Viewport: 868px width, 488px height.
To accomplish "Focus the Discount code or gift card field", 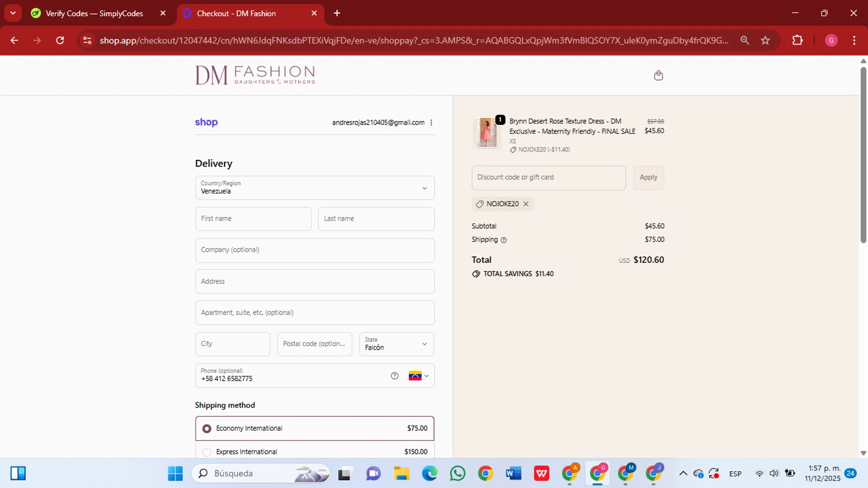I will [549, 178].
